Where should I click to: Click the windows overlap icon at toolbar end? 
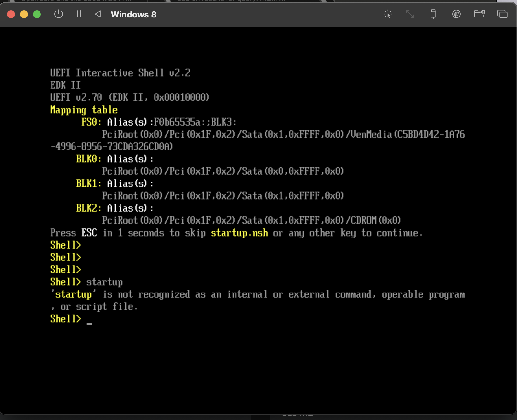[x=502, y=14]
